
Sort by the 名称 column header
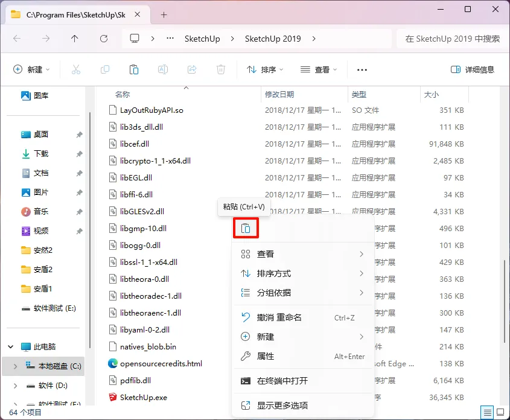pyautogui.click(x=123, y=95)
